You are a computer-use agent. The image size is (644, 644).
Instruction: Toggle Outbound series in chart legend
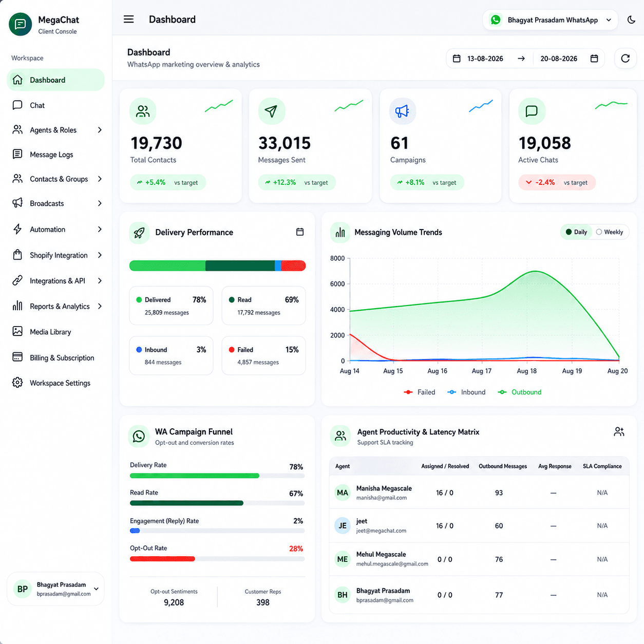click(x=519, y=392)
